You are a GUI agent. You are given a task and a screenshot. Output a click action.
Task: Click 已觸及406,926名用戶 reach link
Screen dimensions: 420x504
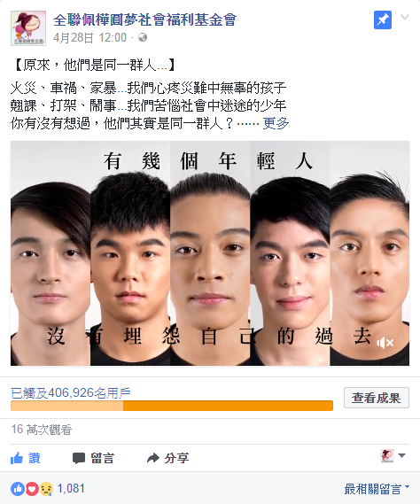click(x=71, y=392)
